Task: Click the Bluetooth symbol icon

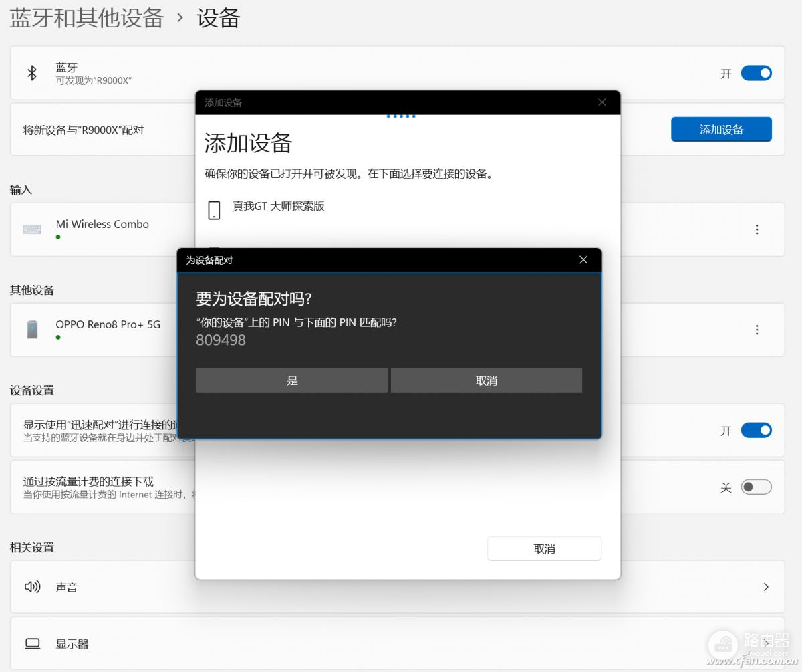Action: pyautogui.click(x=31, y=73)
